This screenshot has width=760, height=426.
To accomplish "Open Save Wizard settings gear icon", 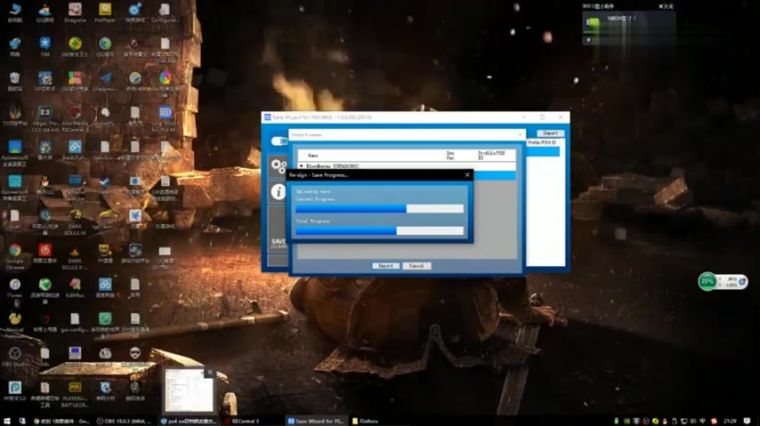I will click(x=278, y=166).
